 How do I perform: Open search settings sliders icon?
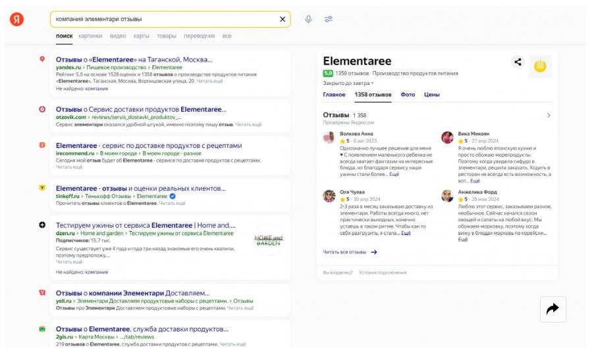tap(329, 19)
